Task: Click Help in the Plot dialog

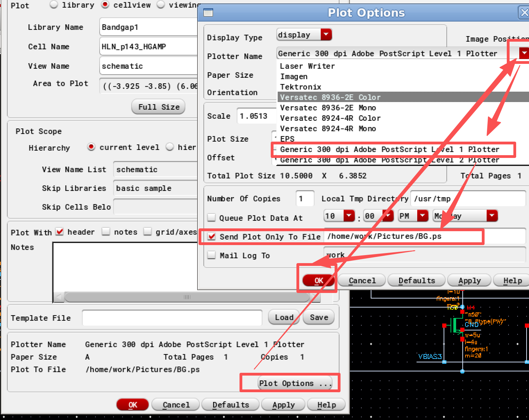Action: (326, 405)
